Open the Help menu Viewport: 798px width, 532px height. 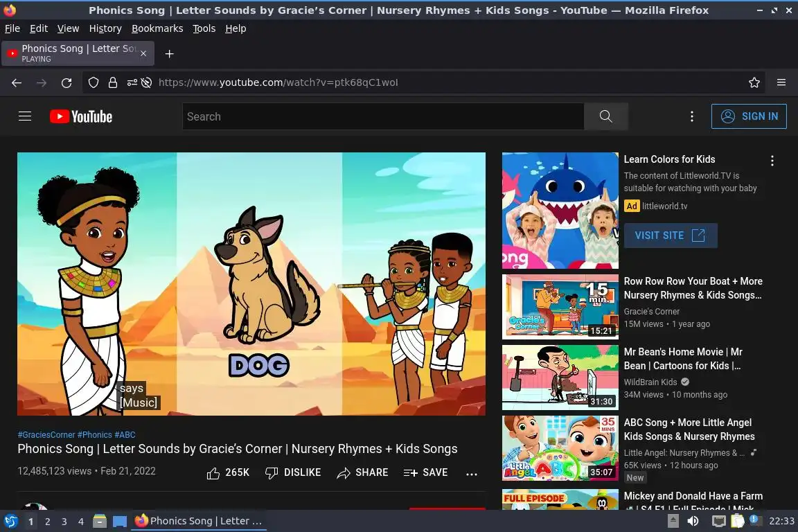(236, 28)
